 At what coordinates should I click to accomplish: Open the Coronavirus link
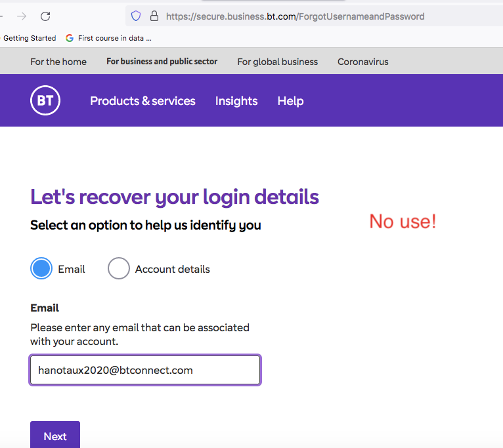[x=362, y=62]
